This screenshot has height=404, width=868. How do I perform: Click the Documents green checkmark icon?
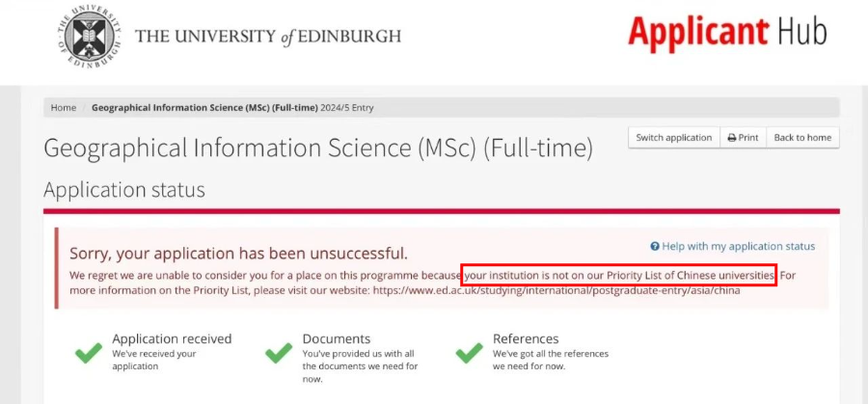279,353
